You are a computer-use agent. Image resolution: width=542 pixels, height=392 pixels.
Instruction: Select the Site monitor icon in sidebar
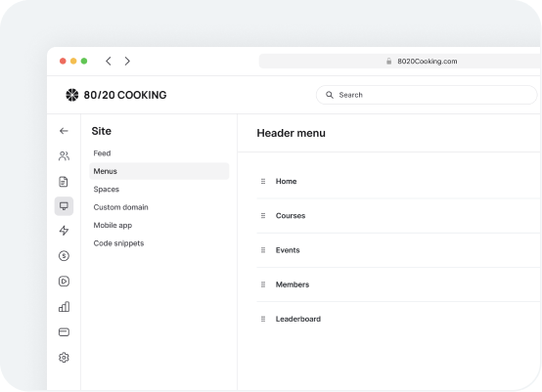pos(64,206)
